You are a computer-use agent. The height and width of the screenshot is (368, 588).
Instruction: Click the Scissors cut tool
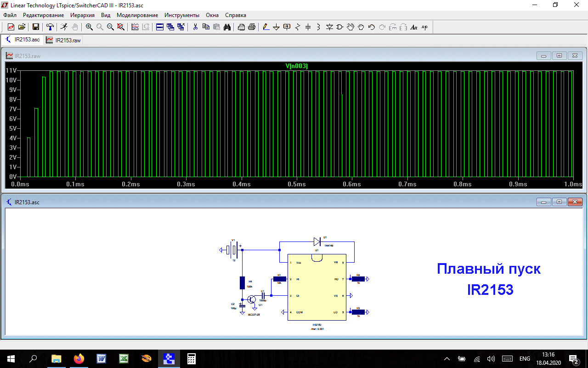[195, 27]
